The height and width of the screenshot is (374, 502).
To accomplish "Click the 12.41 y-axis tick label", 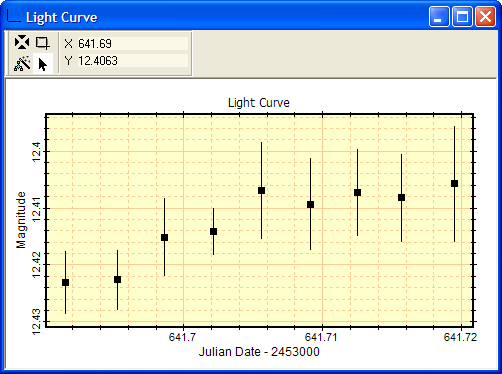I will (x=36, y=209).
